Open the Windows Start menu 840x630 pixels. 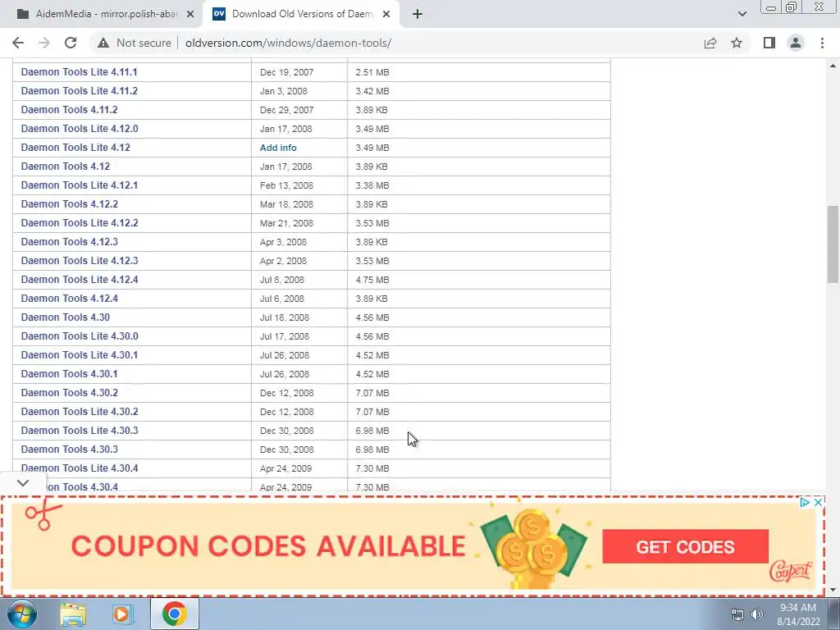[x=21, y=614]
